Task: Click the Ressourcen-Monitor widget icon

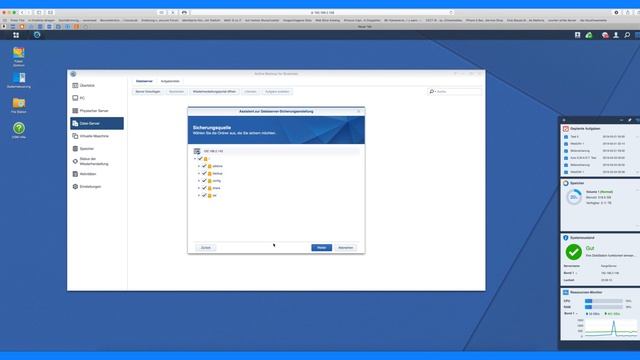Action: (x=566, y=292)
